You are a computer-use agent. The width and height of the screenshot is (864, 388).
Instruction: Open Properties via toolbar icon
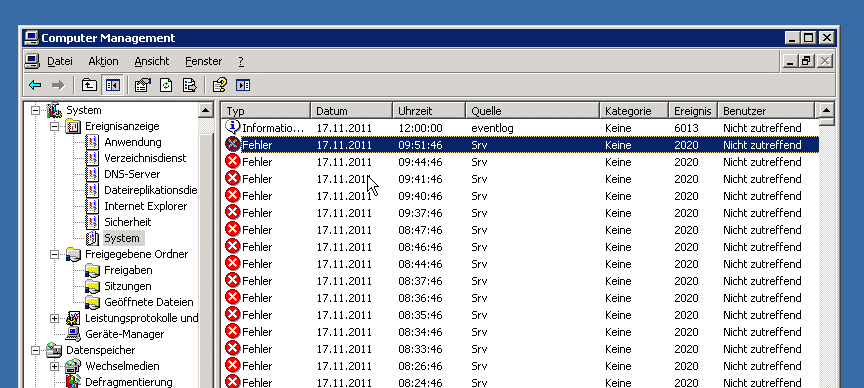click(x=143, y=85)
